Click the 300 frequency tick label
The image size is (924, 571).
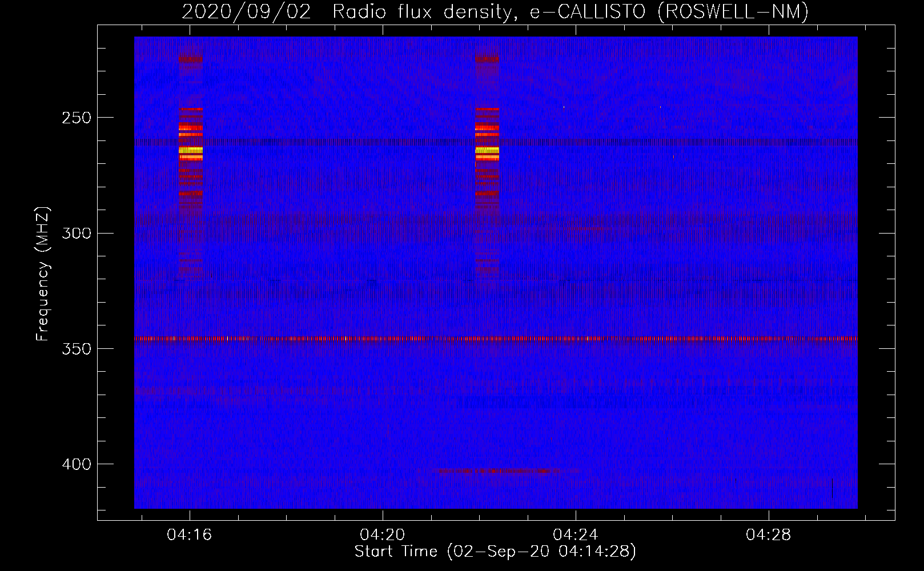click(77, 233)
